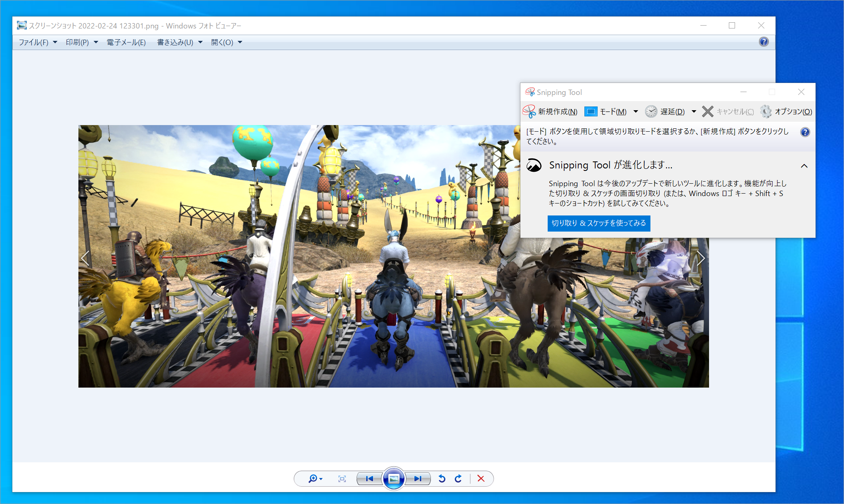Delete photo with red X icon
This screenshot has height=504, width=844.
(481, 478)
